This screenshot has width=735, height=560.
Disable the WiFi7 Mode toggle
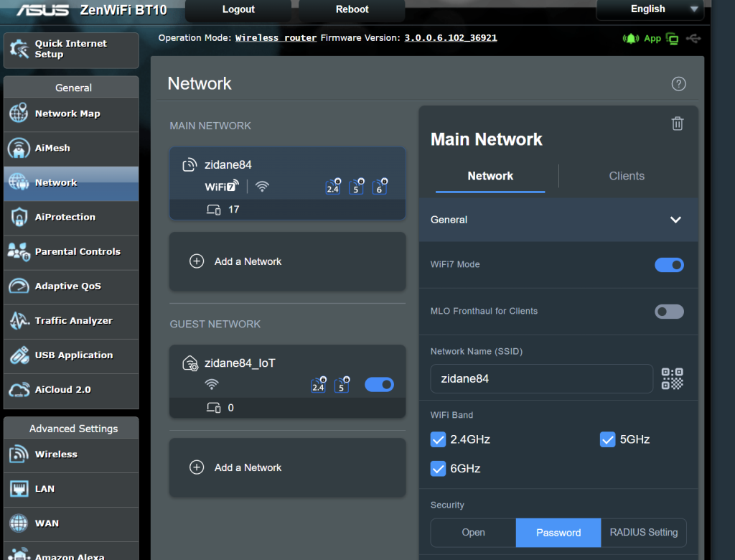tap(669, 265)
